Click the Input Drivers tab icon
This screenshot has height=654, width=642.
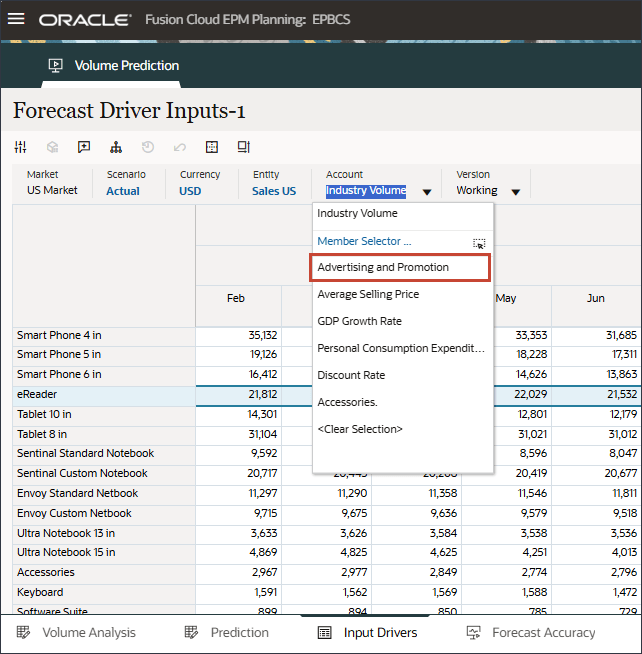(x=325, y=632)
